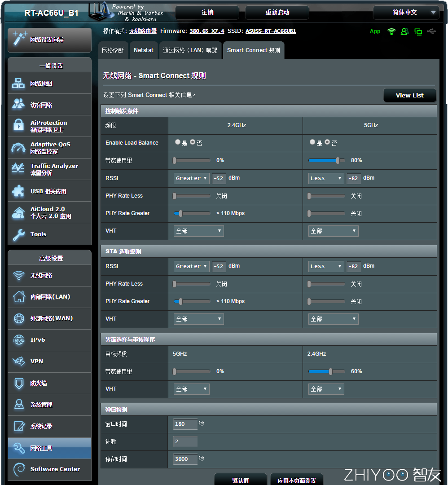Click the Adaptive QoS gauge icon
The width and height of the screenshot is (448, 485).
pyautogui.click(x=18, y=148)
